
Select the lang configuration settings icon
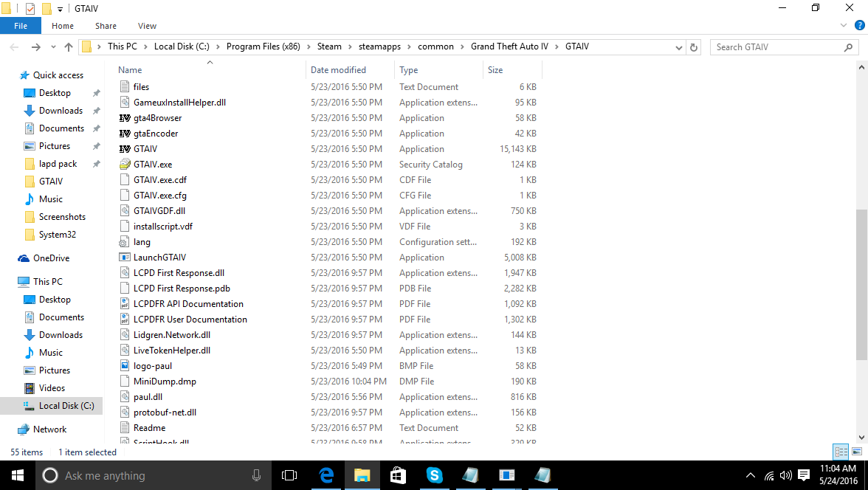(125, 242)
